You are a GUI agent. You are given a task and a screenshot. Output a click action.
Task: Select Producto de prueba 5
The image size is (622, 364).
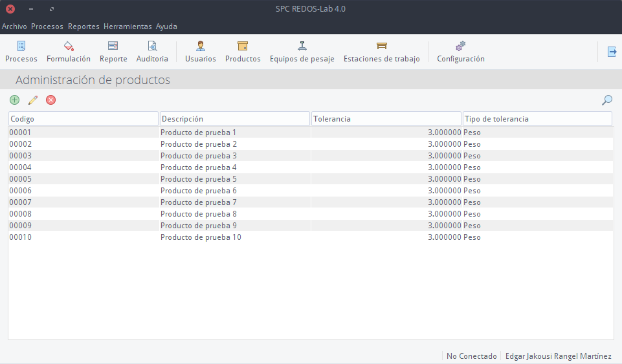(311, 179)
